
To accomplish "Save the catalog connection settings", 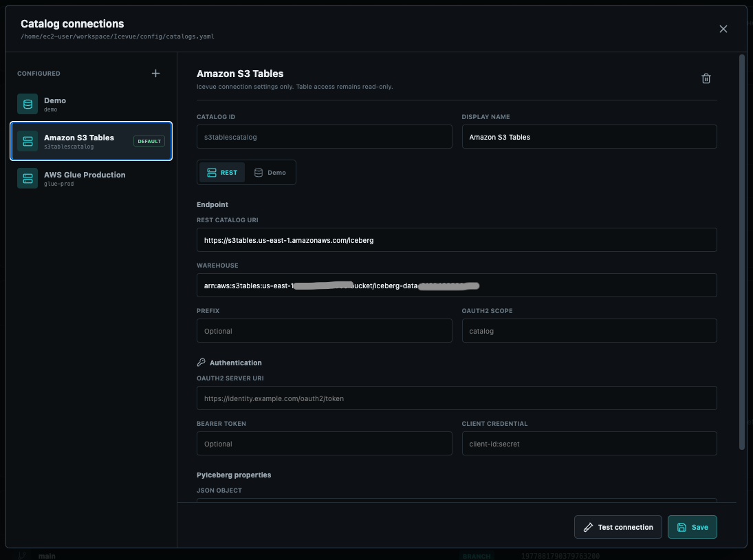I will click(692, 527).
